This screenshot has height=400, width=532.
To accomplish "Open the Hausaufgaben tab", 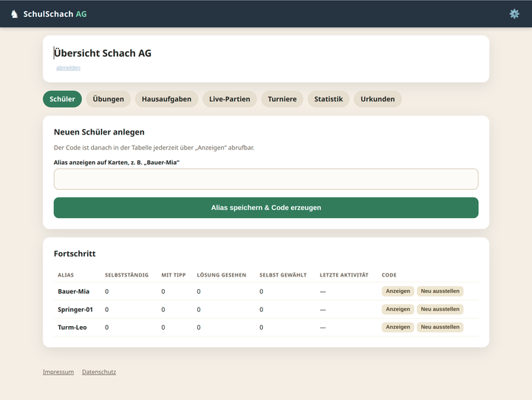I will [x=166, y=99].
